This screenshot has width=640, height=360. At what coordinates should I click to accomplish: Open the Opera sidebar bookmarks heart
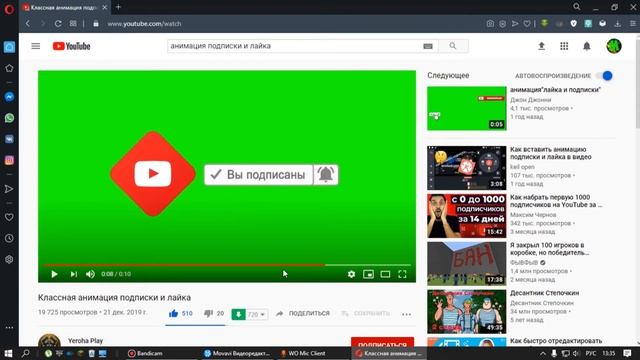tap(9, 217)
